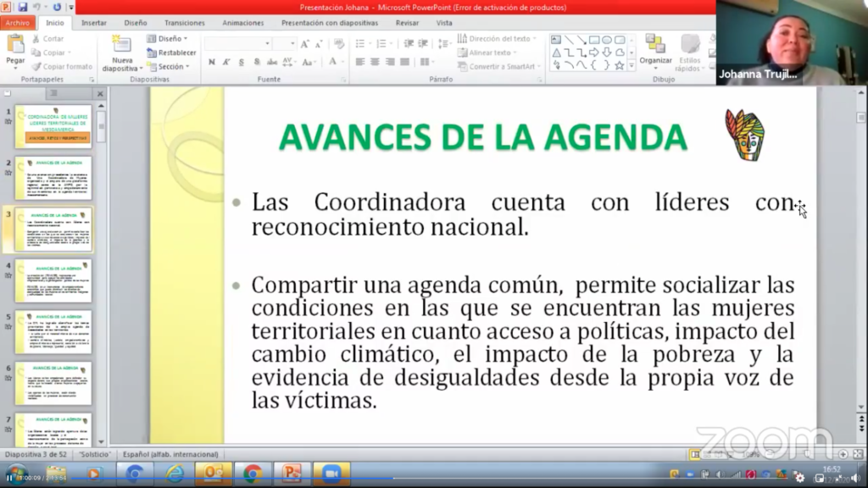Click the Español language status button

(170, 454)
